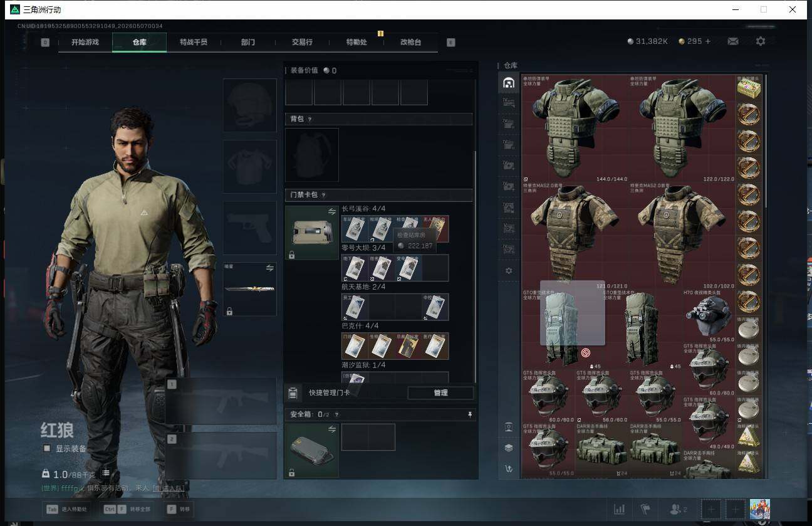Click the 快捷管理门卡 card icon

(293, 393)
